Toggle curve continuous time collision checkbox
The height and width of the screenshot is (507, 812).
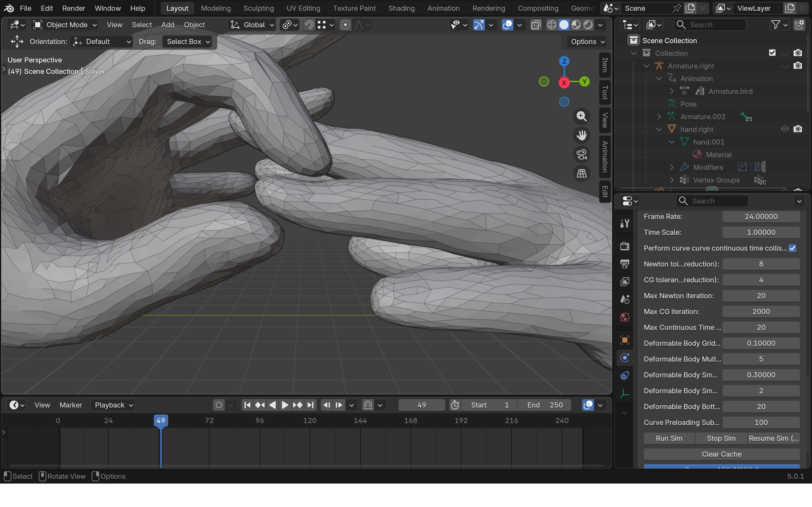[x=793, y=248]
